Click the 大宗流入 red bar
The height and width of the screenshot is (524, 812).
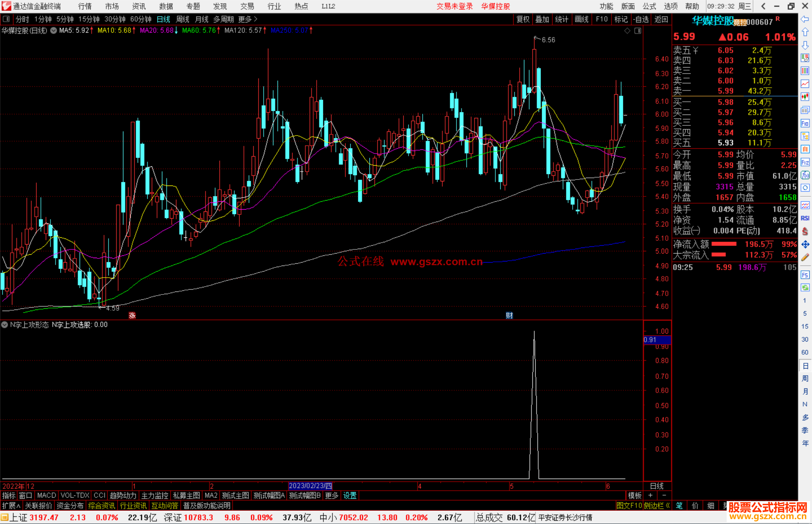[x=719, y=255]
